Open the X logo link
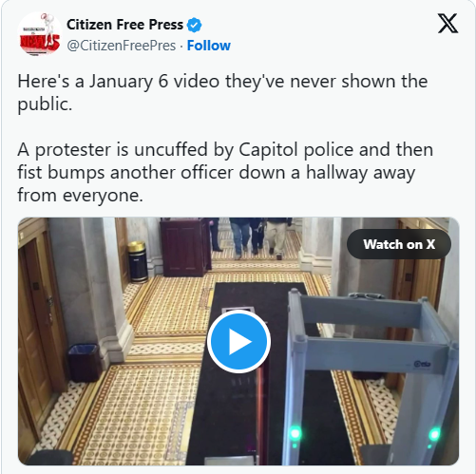This screenshot has width=476, height=474. click(x=447, y=24)
